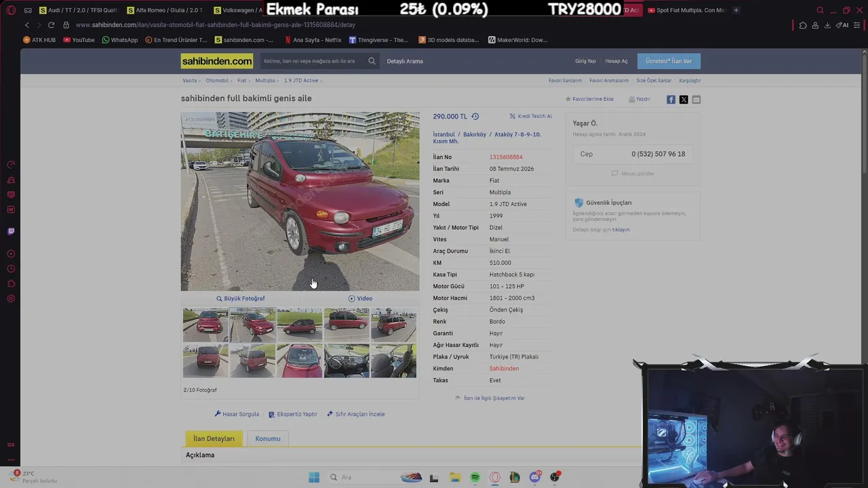
Task: Click the sahibinden.com logo
Action: [217, 61]
